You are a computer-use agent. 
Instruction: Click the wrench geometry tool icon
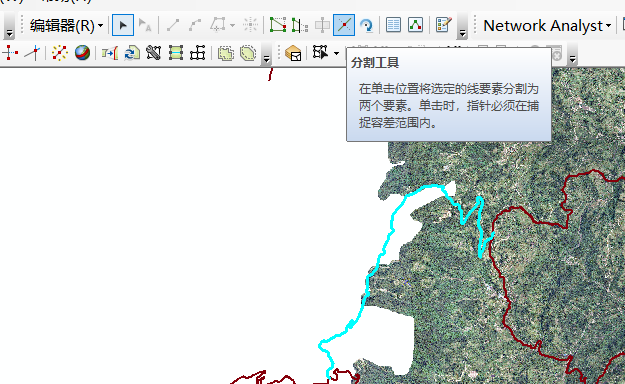[x=153, y=53]
